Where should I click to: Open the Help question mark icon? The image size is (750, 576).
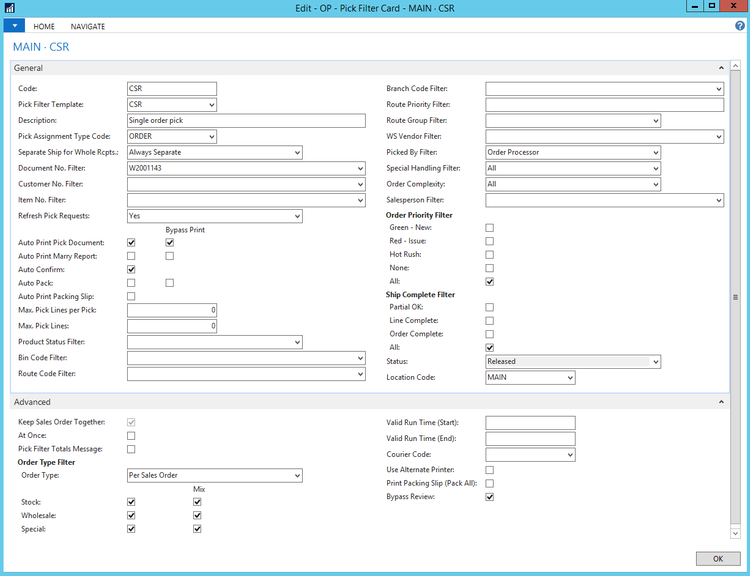pyautogui.click(x=739, y=26)
